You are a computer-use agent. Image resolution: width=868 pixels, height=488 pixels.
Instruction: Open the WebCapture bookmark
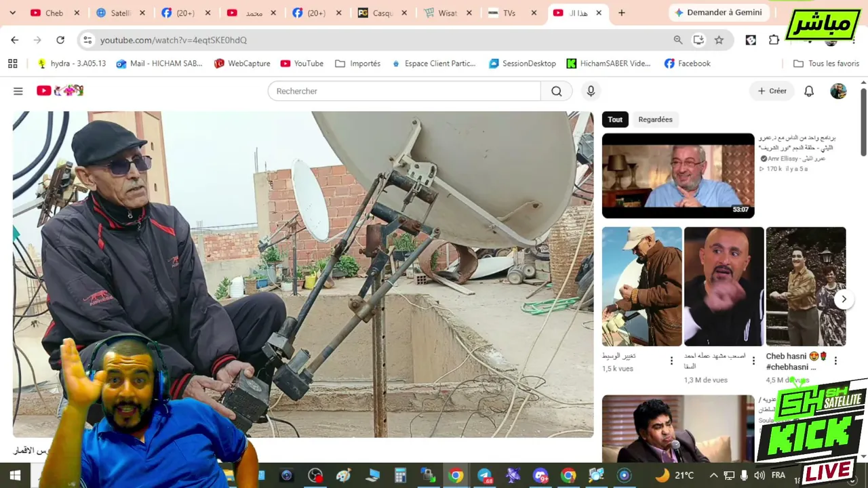tap(242, 64)
